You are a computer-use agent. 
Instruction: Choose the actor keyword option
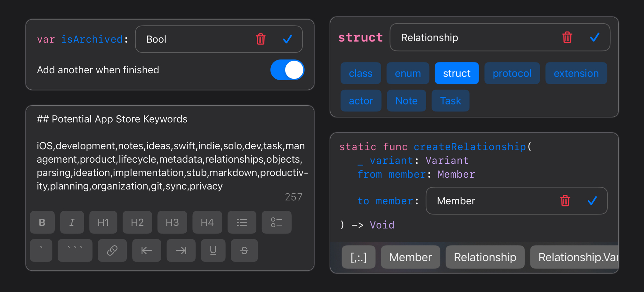click(361, 101)
